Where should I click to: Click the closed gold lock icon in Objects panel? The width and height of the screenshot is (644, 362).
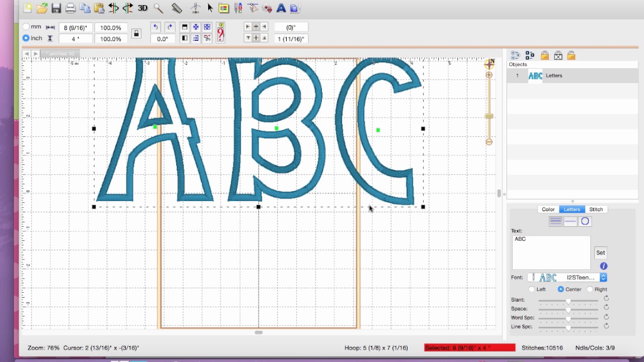tap(544, 55)
